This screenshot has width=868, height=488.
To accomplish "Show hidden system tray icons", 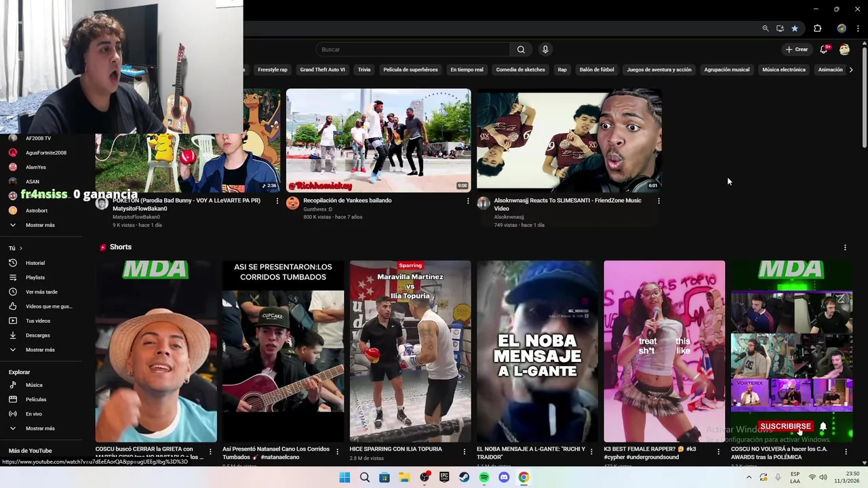I will click(749, 477).
